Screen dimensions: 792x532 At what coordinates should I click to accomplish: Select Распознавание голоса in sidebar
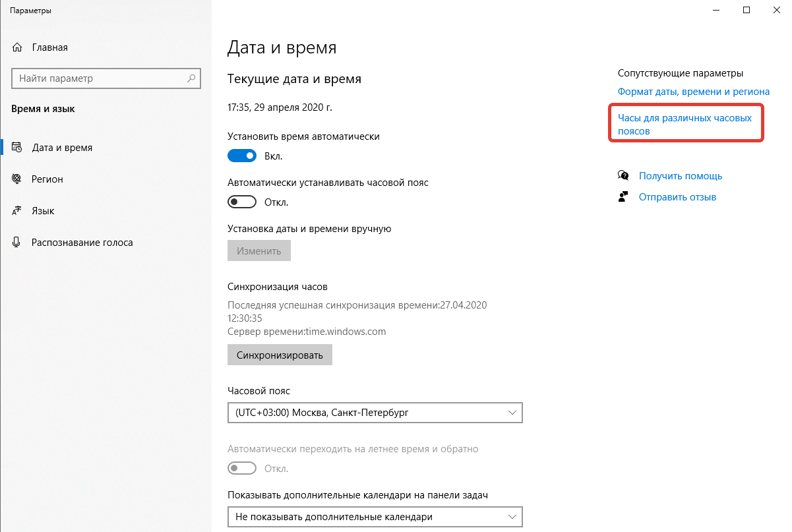pyautogui.click(x=106, y=243)
